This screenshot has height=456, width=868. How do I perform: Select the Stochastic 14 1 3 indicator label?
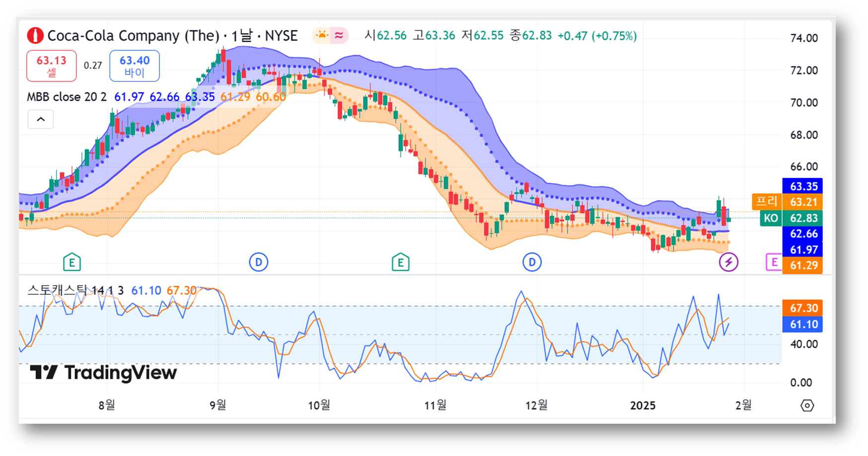(x=75, y=291)
